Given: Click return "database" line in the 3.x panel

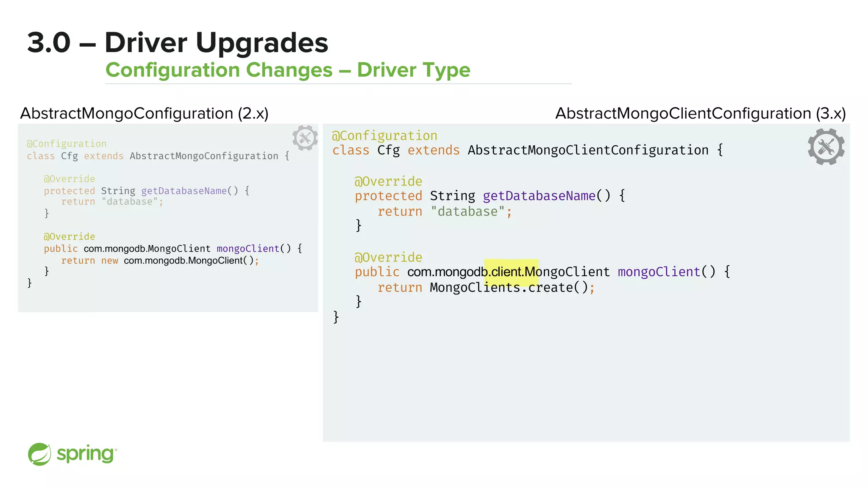Looking at the screenshot, I should (x=445, y=211).
